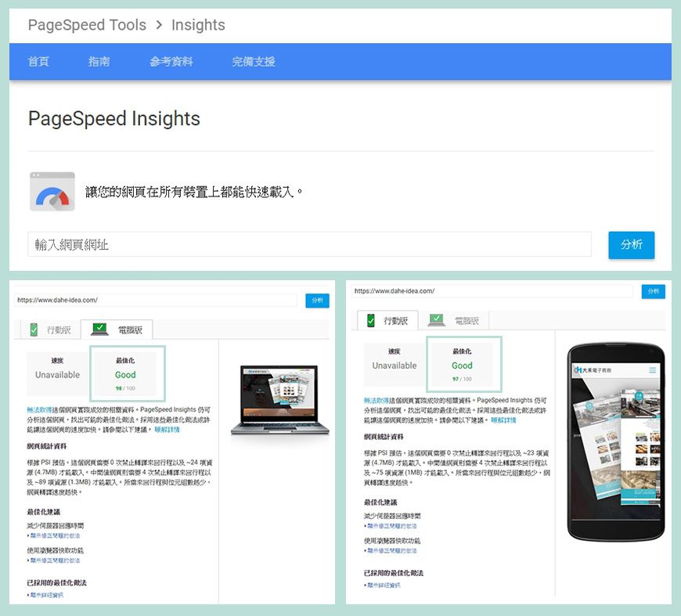The width and height of the screenshot is (681, 616).
Task: Click the 速度 Unavailable card in the desktop result
Action: [58, 374]
